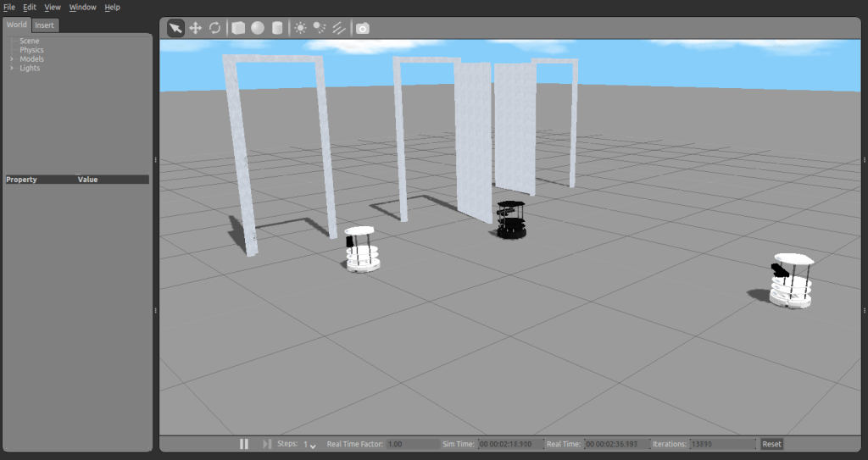Expand the Models tree node
868x460 pixels.
12,59
